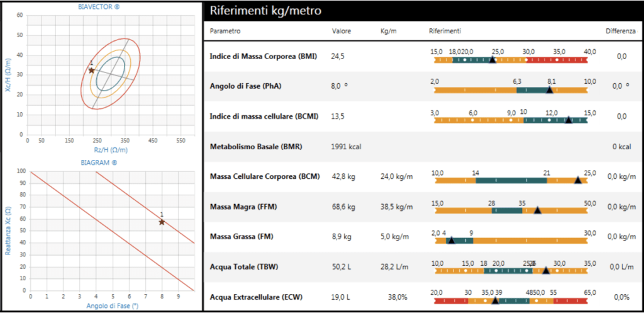Viewport: 644px width, 313px height.
Task: Click the star marker in the BIAVECTOR chart
Action: (x=92, y=70)
